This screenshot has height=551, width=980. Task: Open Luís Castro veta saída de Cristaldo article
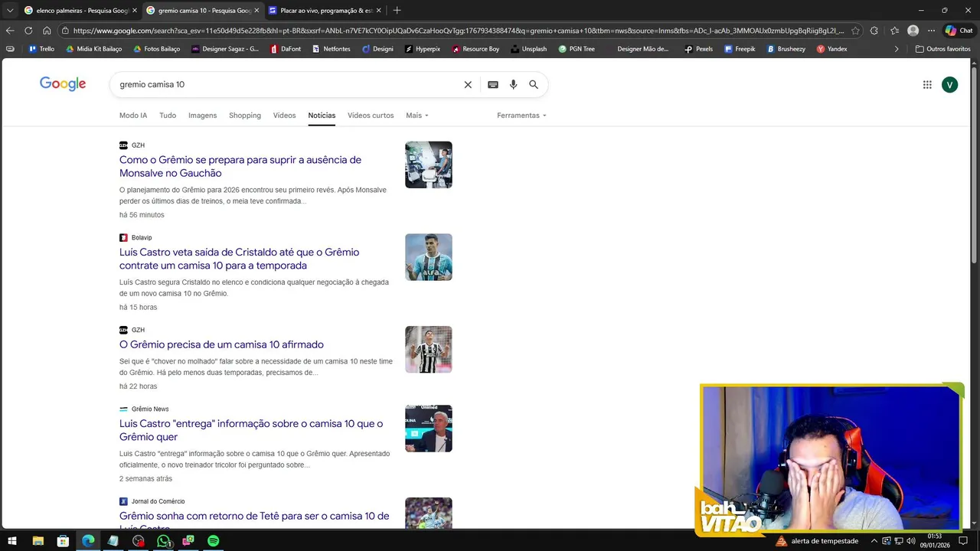(239, 259)
